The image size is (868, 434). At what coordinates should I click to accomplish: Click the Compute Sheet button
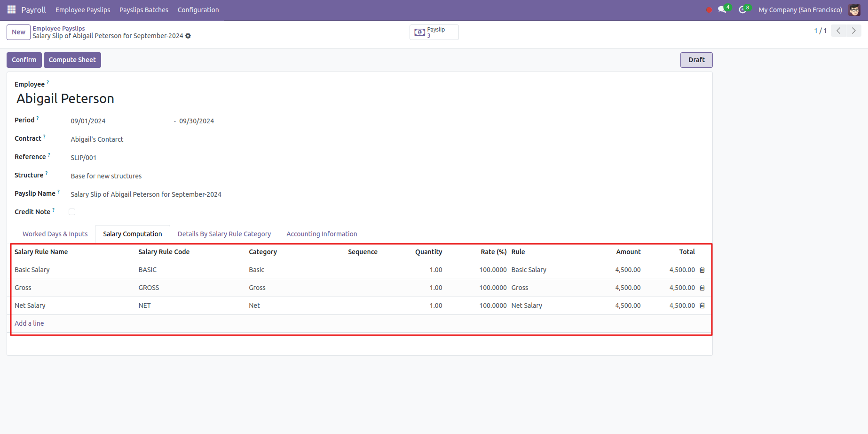point(72,60)
